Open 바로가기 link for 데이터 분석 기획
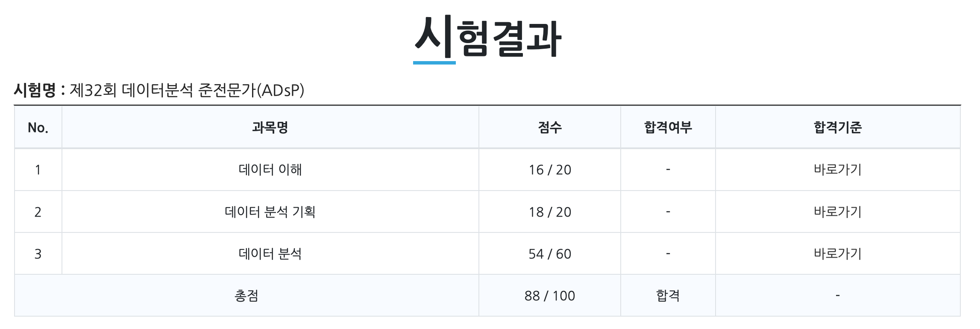The height and width of the screenshot is (329, 980). coord(837,211)
